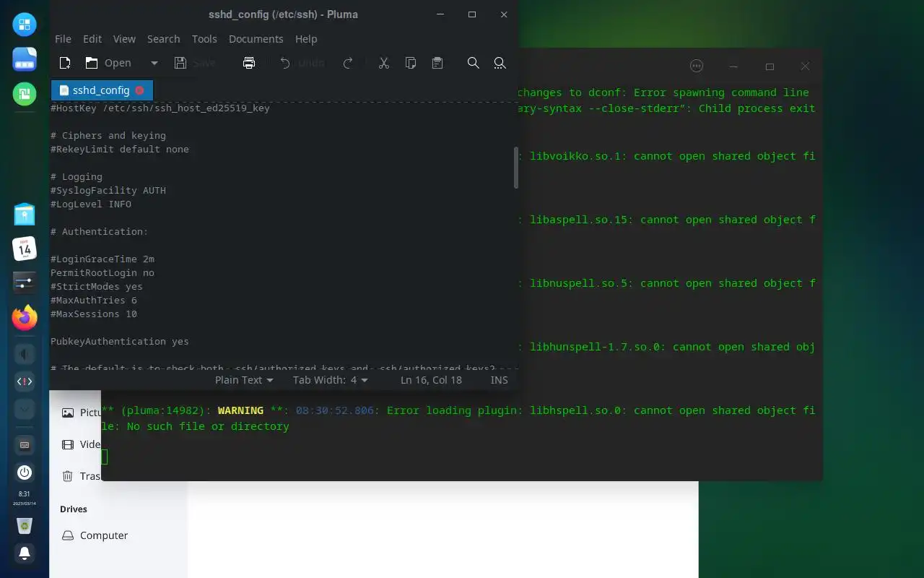Click the Undo arrow icon
Screen dimensions: 924x578
[285, 63]
